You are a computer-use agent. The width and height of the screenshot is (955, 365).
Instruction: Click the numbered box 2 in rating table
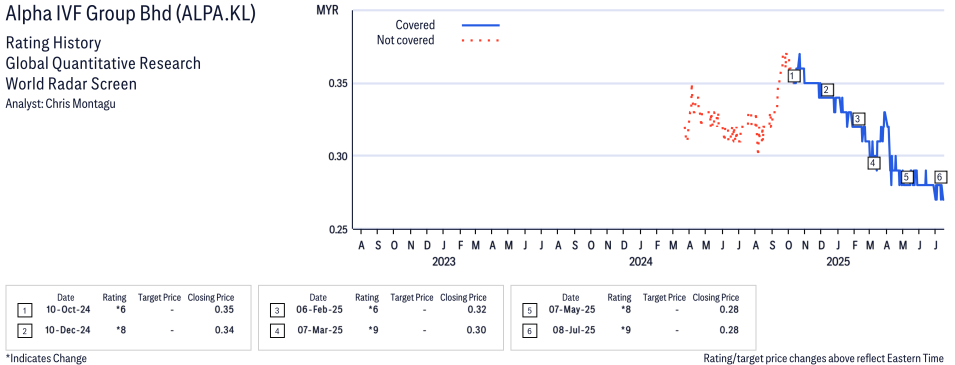pyautogui.click(x=24, y=330)
